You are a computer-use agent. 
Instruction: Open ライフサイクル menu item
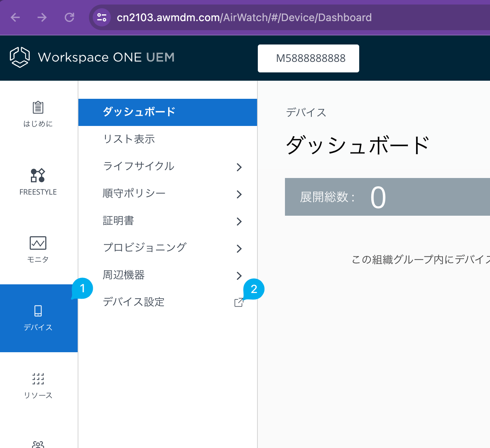[168, 166]
